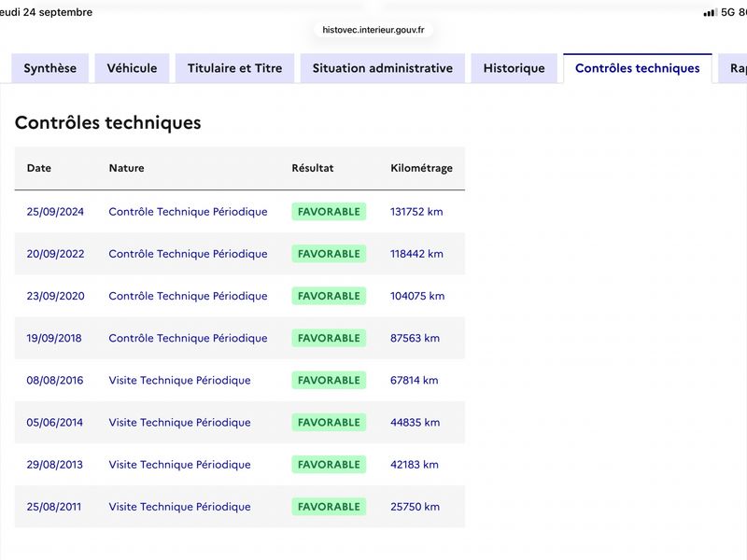Select the 25750 km mileage entry
This screenshot has height=560, width=747.
coord(415,507)
